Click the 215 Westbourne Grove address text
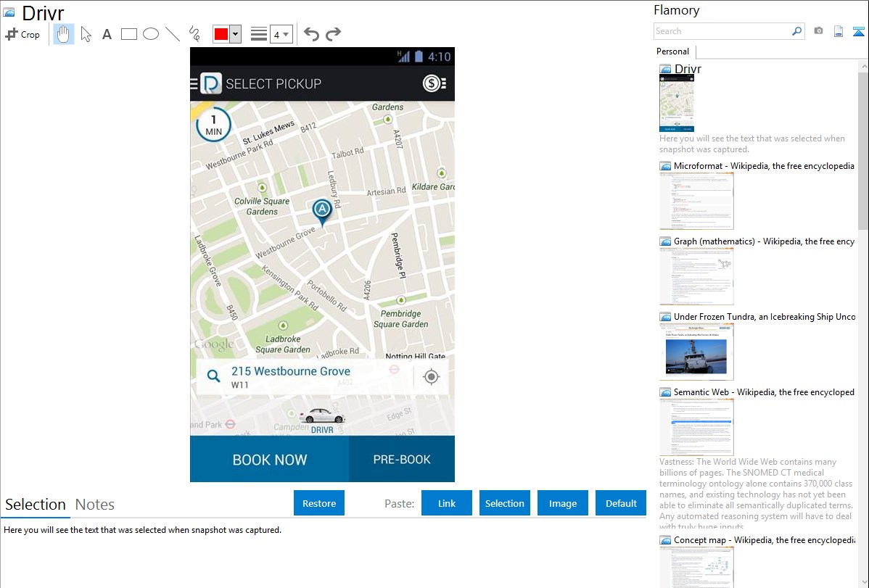Viewport: 869px width, 588px height. click(290, 371)
